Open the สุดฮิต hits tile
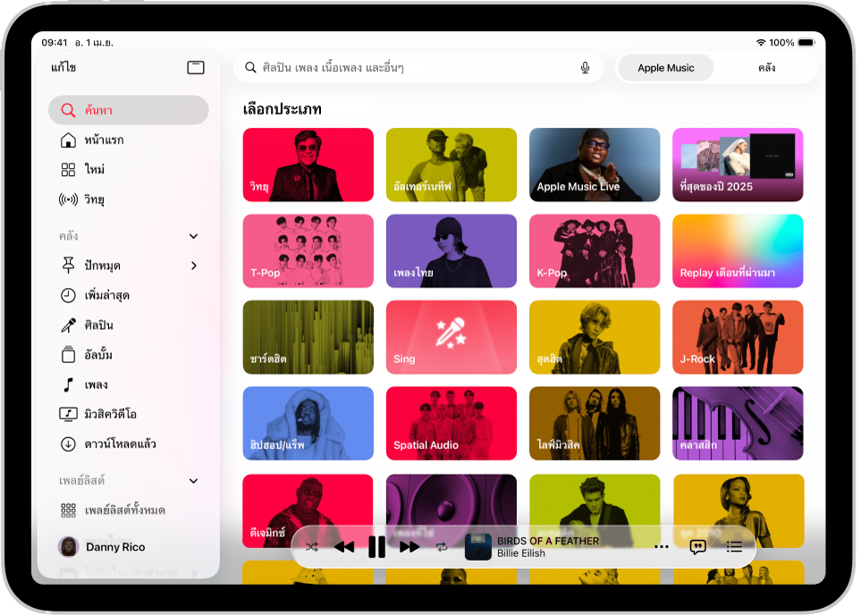Image resolution: width=861 pixels, height=616 pixels. click(x=595, y=337)
